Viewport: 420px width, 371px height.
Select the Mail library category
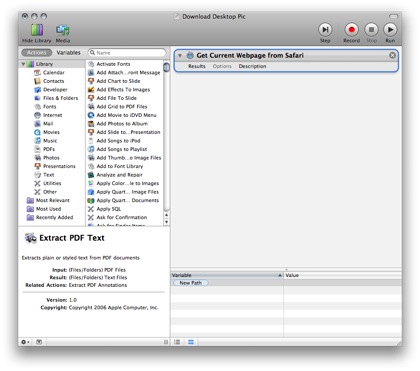pyautogui.click(x=48, y=124)
